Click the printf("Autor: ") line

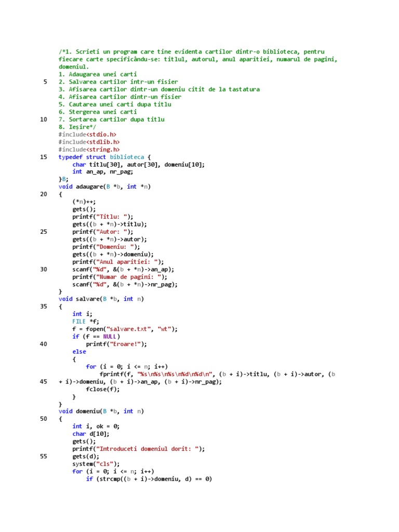click(x=103, y=232)
